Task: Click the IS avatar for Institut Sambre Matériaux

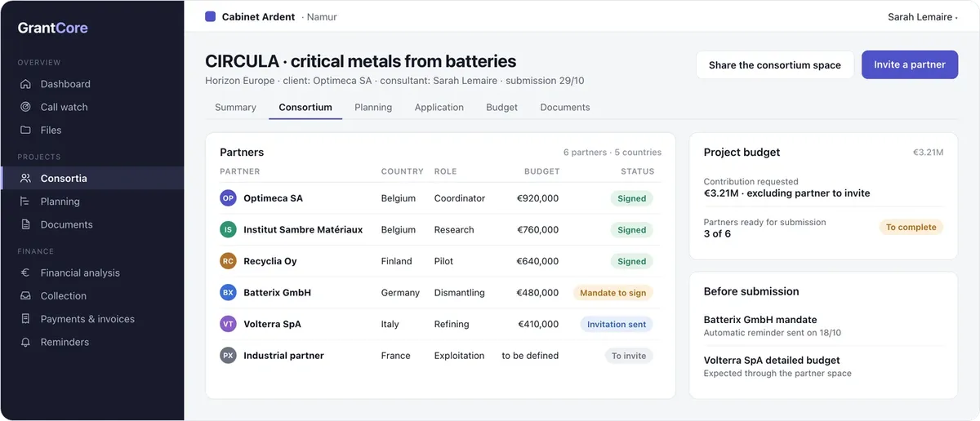Action: point(228,230)
